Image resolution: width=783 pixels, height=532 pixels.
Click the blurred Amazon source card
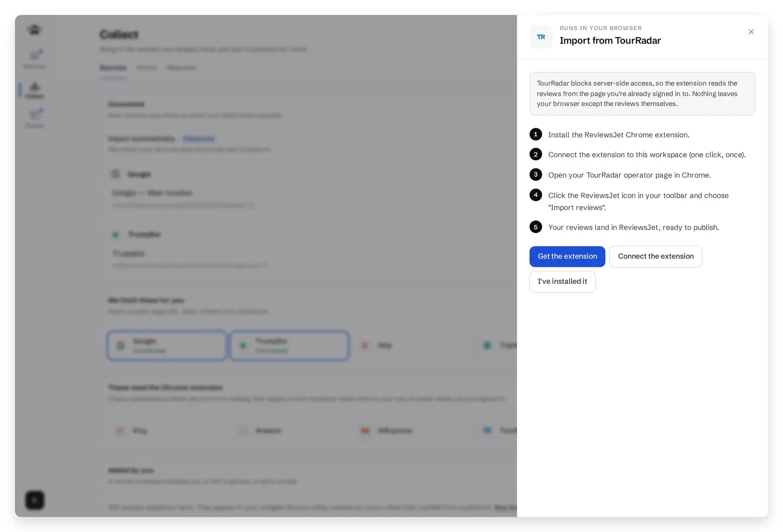(x=289, y=431)
